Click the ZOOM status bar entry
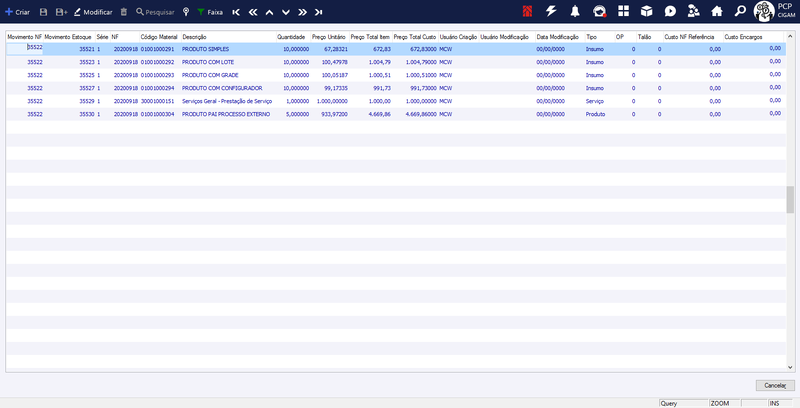 (x=724, y=403)
